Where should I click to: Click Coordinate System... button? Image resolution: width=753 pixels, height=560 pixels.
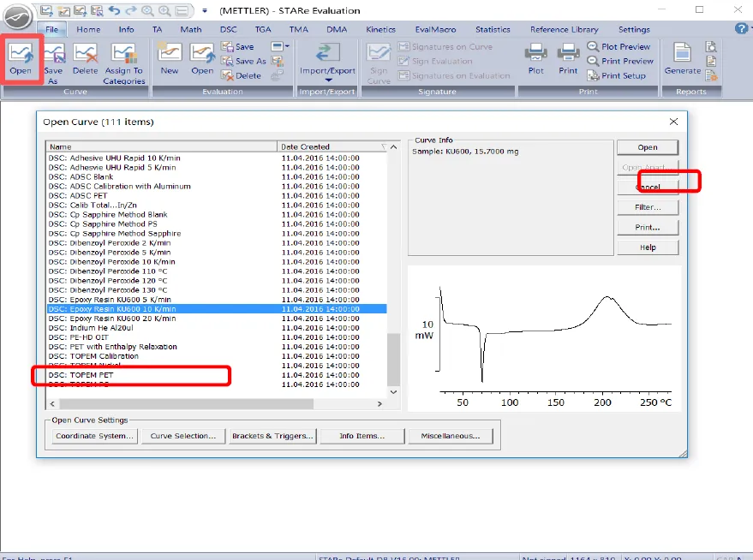(x=94, y=436)
